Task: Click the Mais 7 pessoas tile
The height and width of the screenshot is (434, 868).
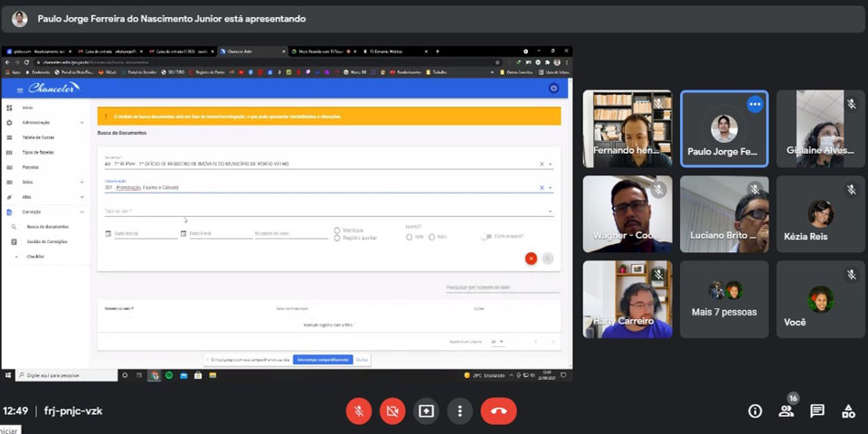Action: pos(724,299)
